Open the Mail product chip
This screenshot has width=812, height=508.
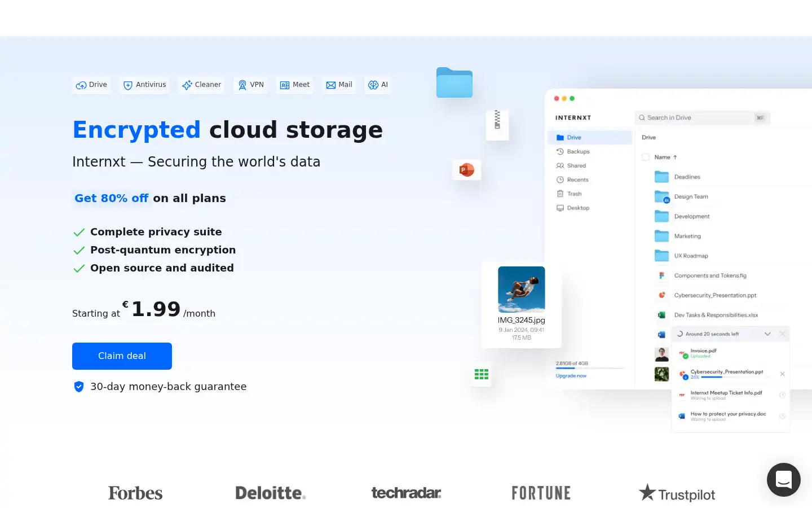(x=339, y=85)
